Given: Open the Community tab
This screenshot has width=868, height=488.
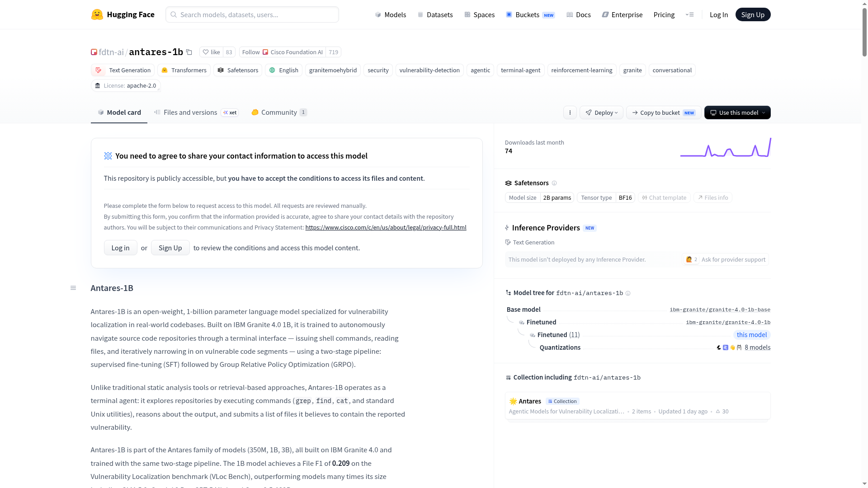Looking at the screenshot, I should (x=279, y=113).
